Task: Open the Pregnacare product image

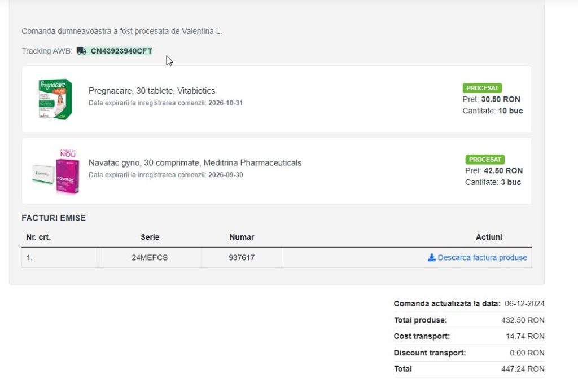Action: coord(55,99)
